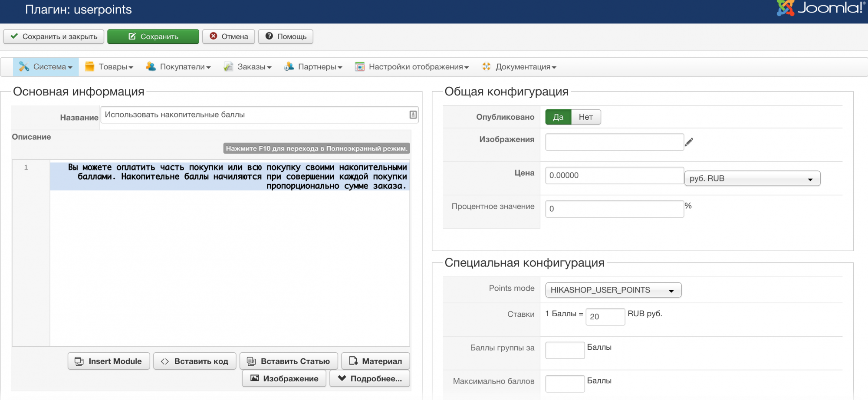The image size is (868, 400).
Task: Open the руб. RUB currency dropdown
Action: tap(752, 179)
